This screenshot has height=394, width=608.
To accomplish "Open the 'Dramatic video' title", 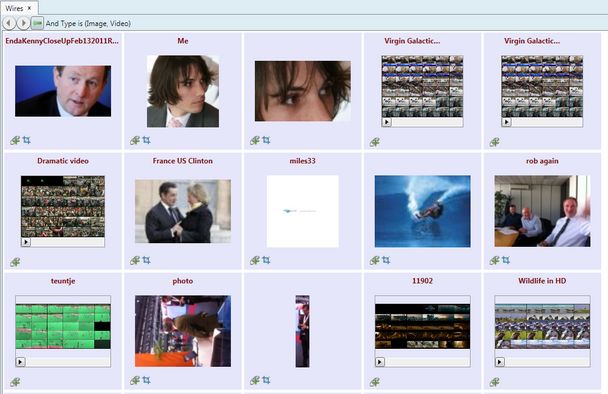I will pos(63,161).
